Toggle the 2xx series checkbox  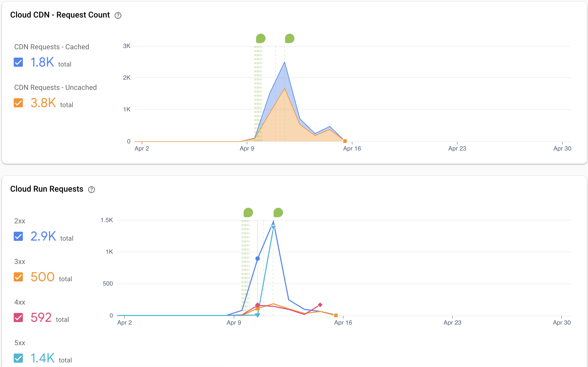pos(18,236)
